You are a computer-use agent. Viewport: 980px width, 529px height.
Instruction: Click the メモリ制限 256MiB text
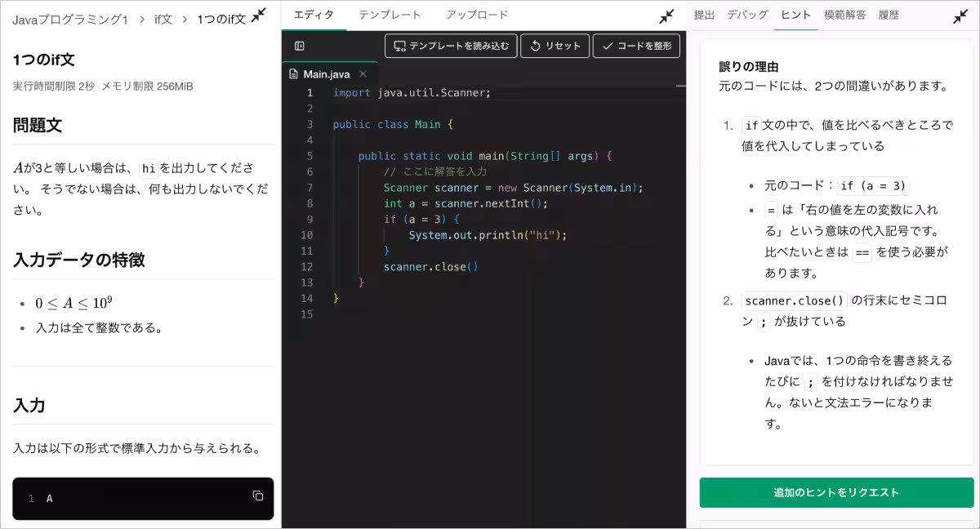tap(147, 86)
